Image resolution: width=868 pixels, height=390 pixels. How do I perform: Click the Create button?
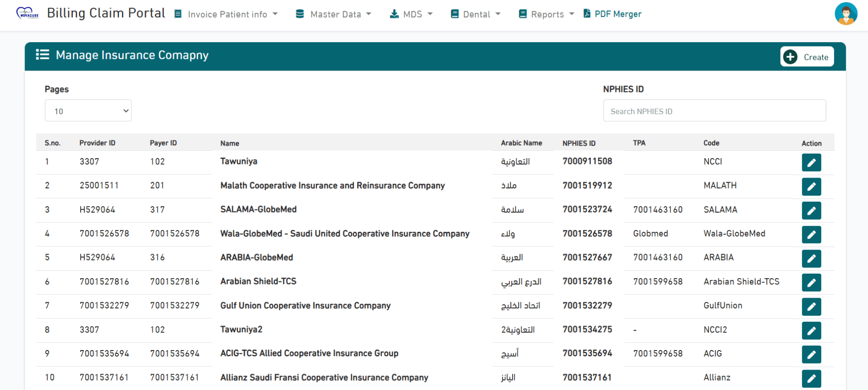pos(807,57)
